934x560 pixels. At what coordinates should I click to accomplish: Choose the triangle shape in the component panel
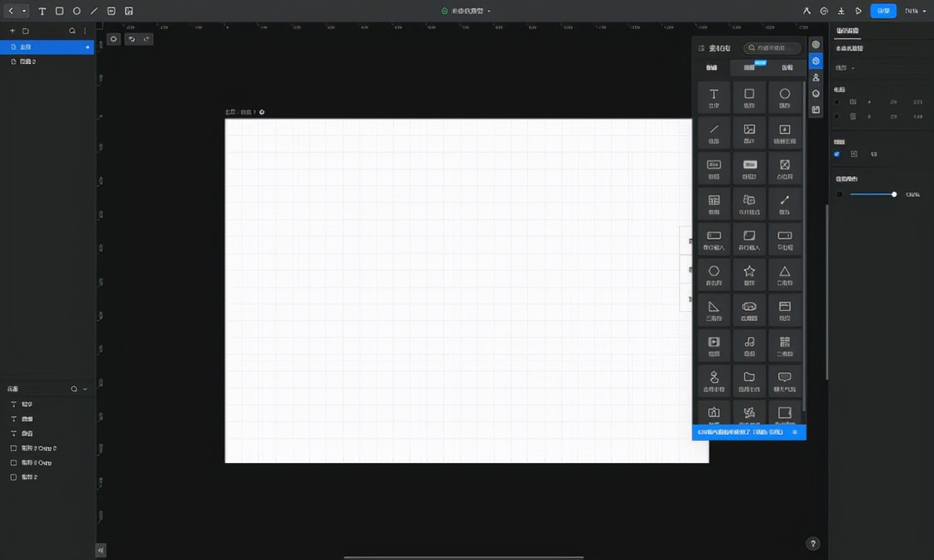[785, 274]
